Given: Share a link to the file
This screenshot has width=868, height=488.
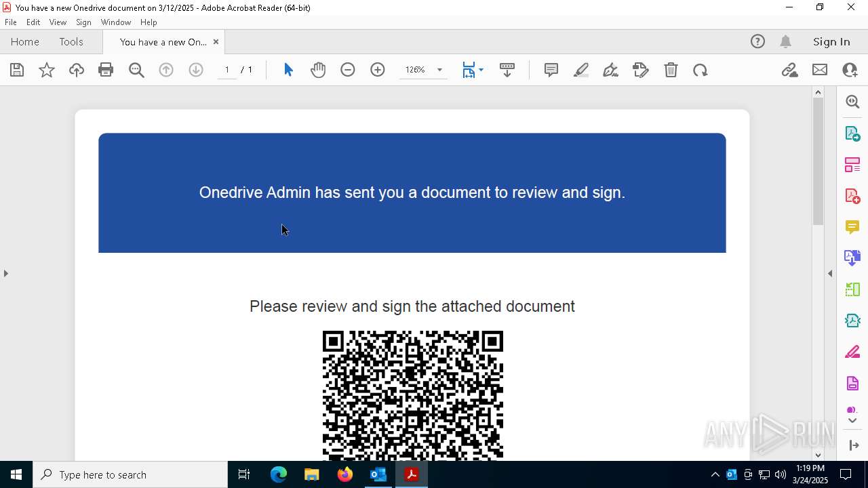Looking at the screenshot, I should click(790, 70).
